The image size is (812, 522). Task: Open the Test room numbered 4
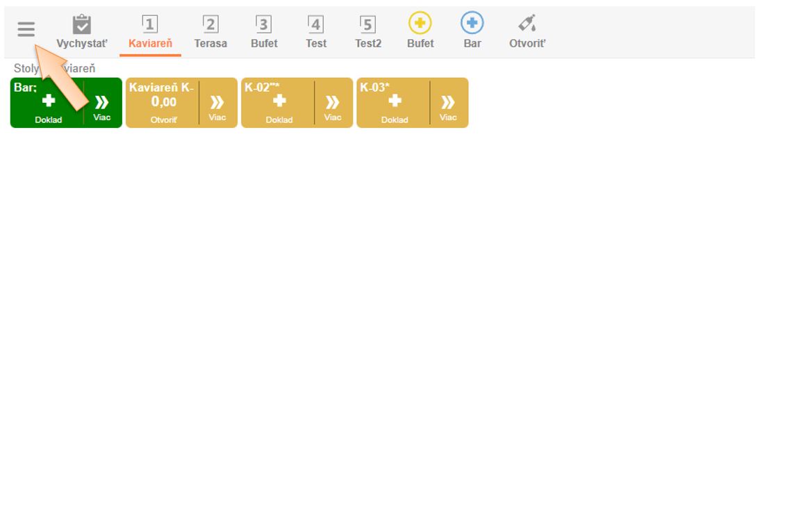(316, 33)
